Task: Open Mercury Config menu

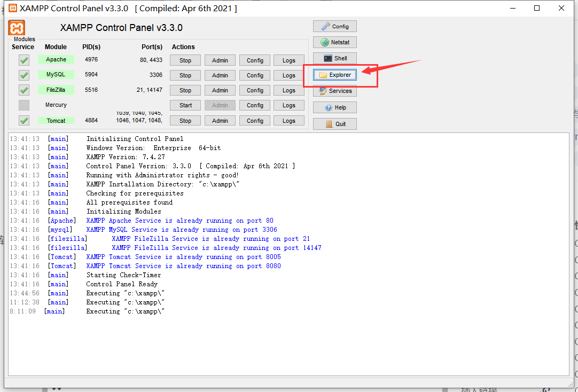Action: pyautogui.click(x=255, y=105)
